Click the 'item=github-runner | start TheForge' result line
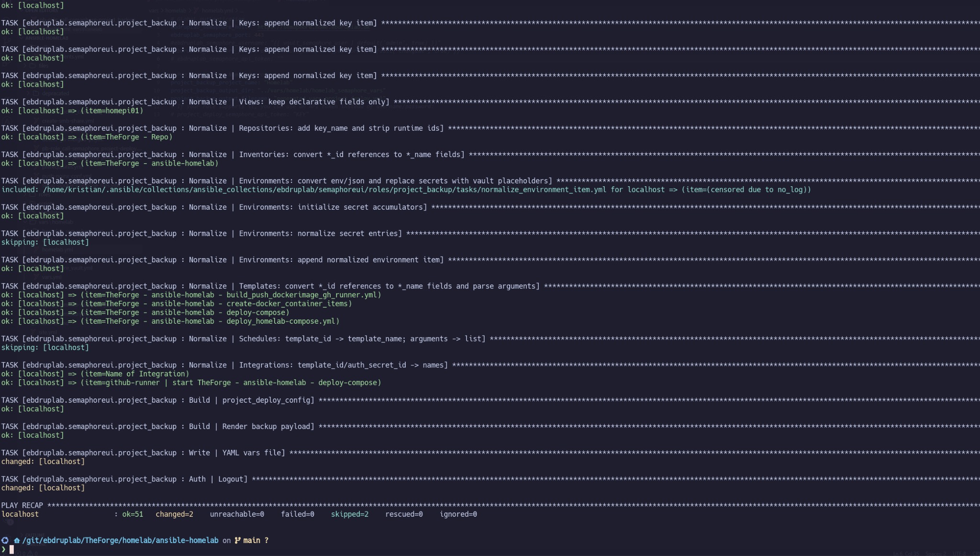Image resolution: width=980 pixels, height=556 pixels. (191, 382)
